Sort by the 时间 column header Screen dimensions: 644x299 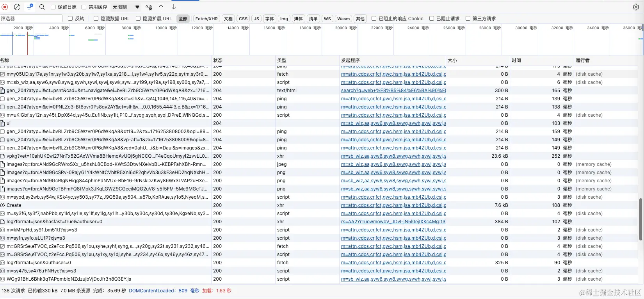[542, 61]
